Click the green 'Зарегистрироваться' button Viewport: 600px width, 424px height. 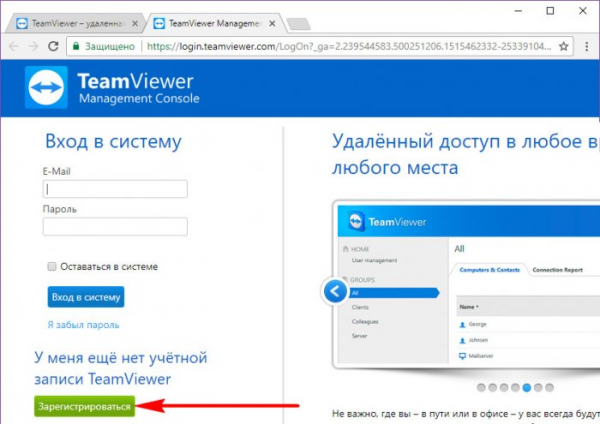[x=85, y=406]
